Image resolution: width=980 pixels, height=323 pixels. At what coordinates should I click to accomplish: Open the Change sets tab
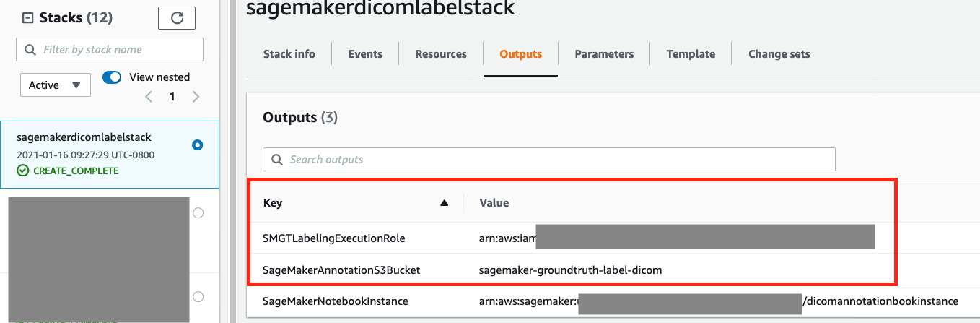pyautogui.click(x=779, y=54)
